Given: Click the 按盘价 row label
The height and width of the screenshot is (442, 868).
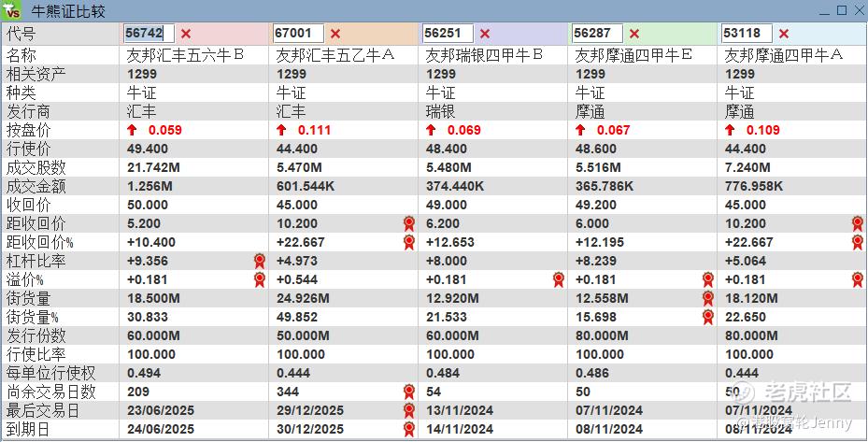Looking at the screenshot, I should [x=28, y=130].
